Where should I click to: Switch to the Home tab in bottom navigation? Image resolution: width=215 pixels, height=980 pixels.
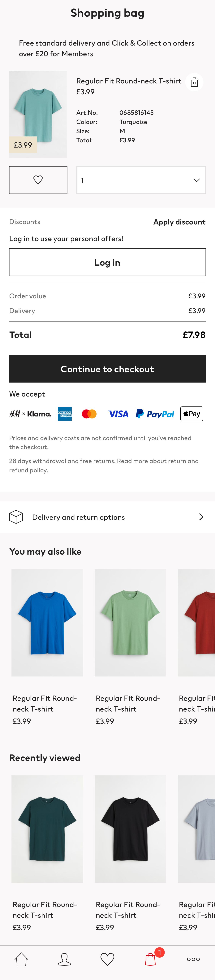[21, 959]
